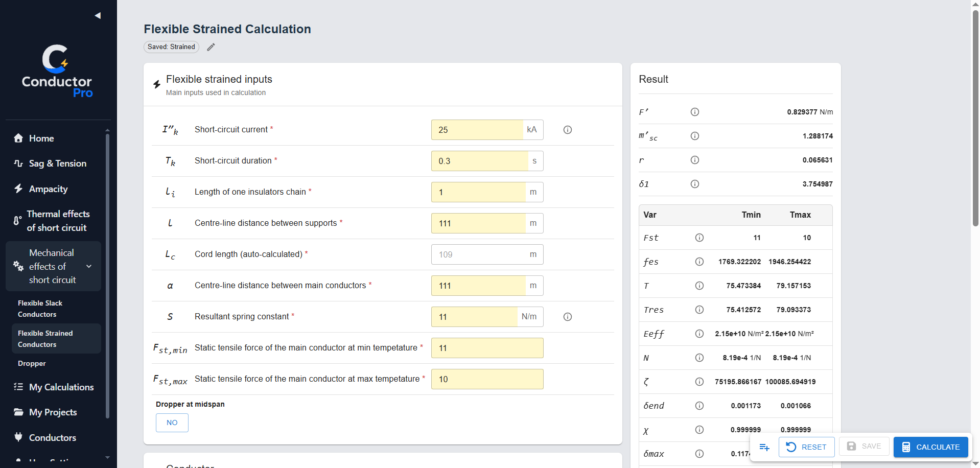Open the Sag & Tension menu item

(x=57, y=163)
